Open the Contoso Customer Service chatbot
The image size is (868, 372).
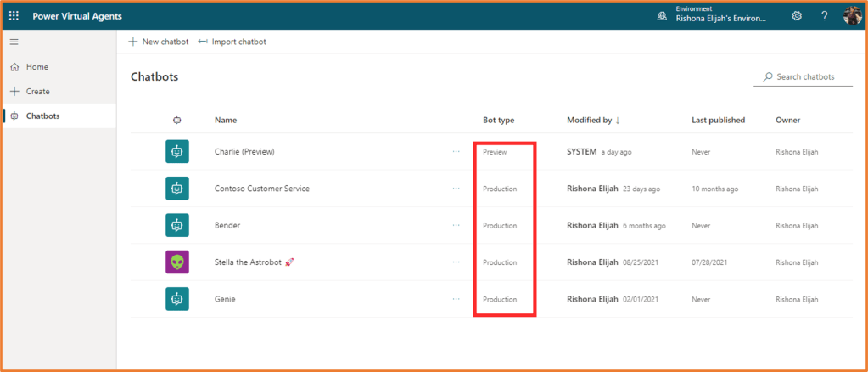pyautogui.click(x=261, y=189)
